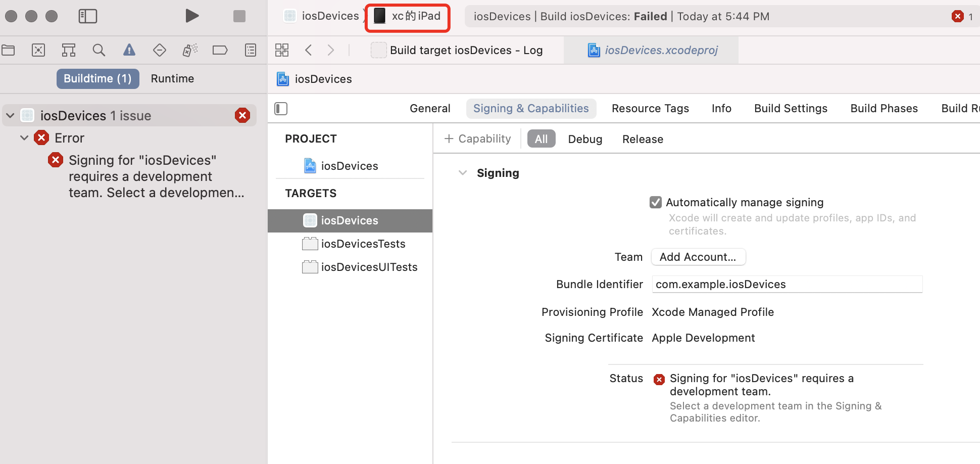The height and width of the screenshot is (464, 980).
Task: Open the Project navigator folder icon
Action: (8, 50)
